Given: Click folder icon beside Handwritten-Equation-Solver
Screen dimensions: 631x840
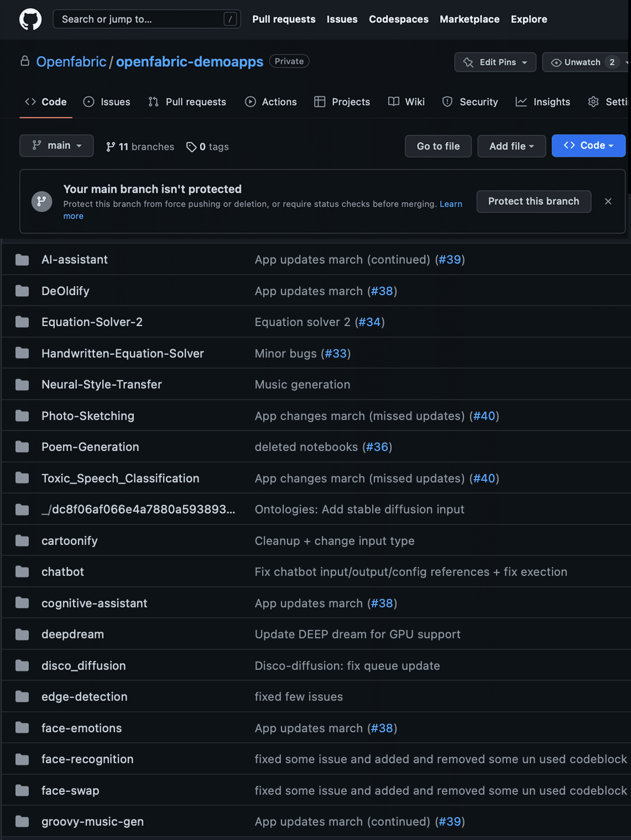Looking at the screenshot, I should pos(22,353).
